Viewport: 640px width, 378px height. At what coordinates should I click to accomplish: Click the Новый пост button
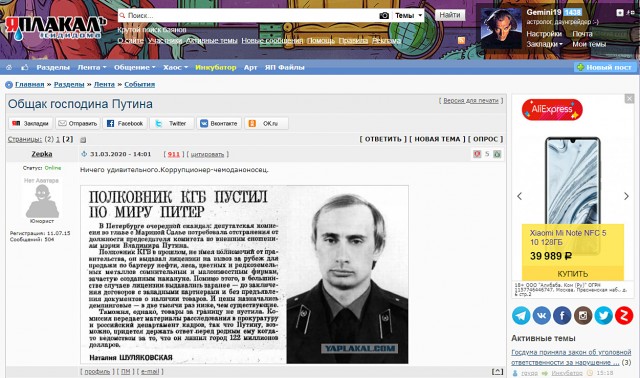pos(604,67)
